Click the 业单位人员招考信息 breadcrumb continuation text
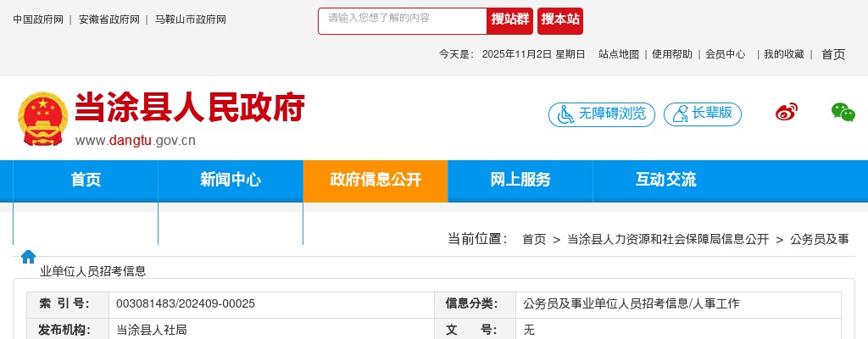Screen dimensions: 868x339 (x=93, y=271)
